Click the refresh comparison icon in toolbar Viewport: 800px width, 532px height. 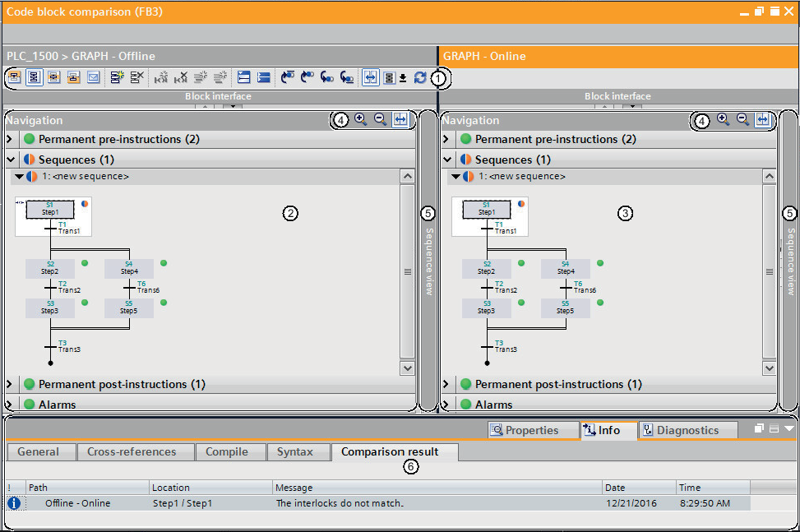pyautogui.click(x=420, y=77)
